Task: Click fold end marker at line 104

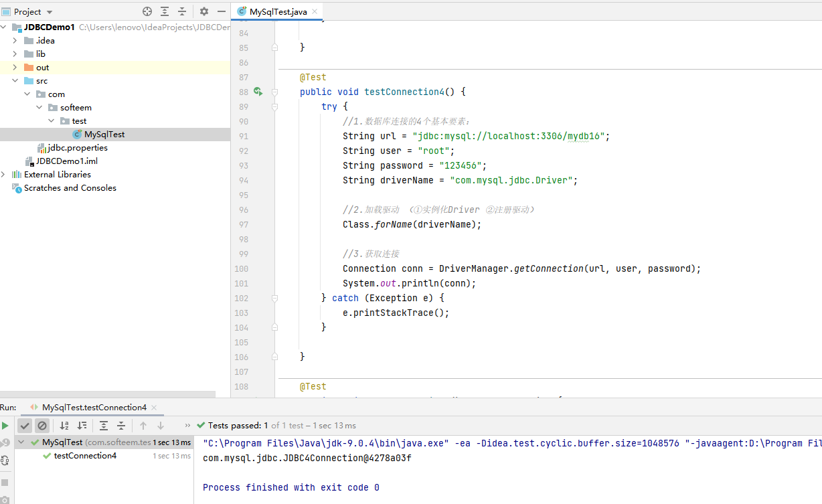Action: 275,327
